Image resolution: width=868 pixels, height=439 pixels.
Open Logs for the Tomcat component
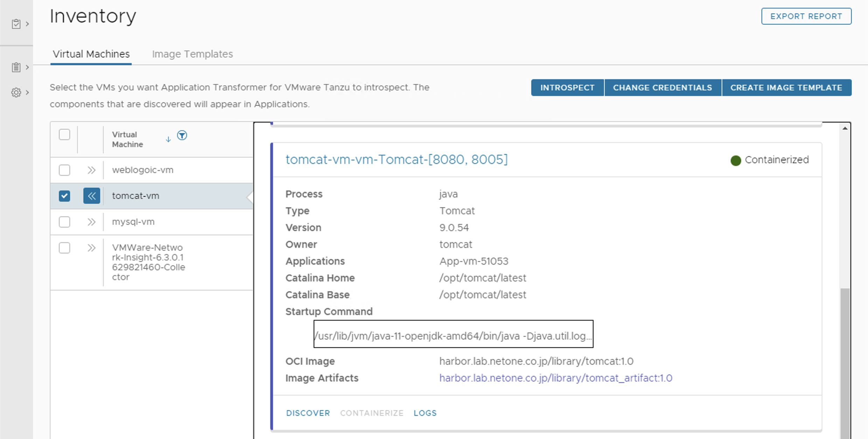click(x=425, y=413)
